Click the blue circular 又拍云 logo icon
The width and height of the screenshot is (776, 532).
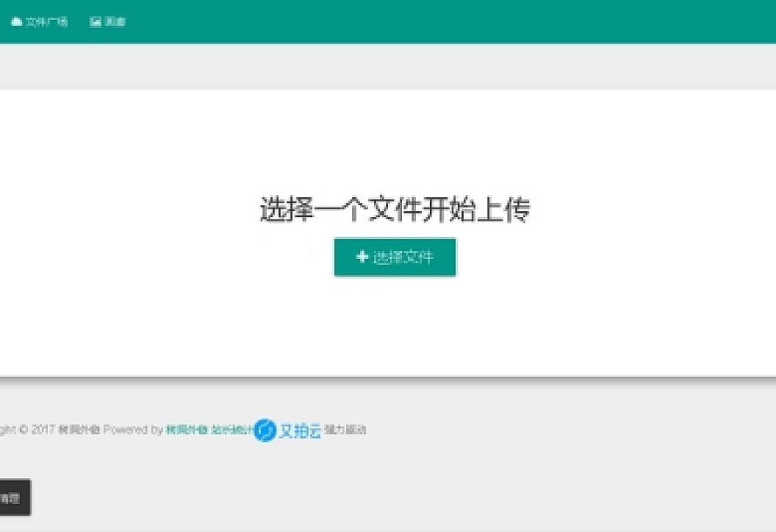[265, 430]
